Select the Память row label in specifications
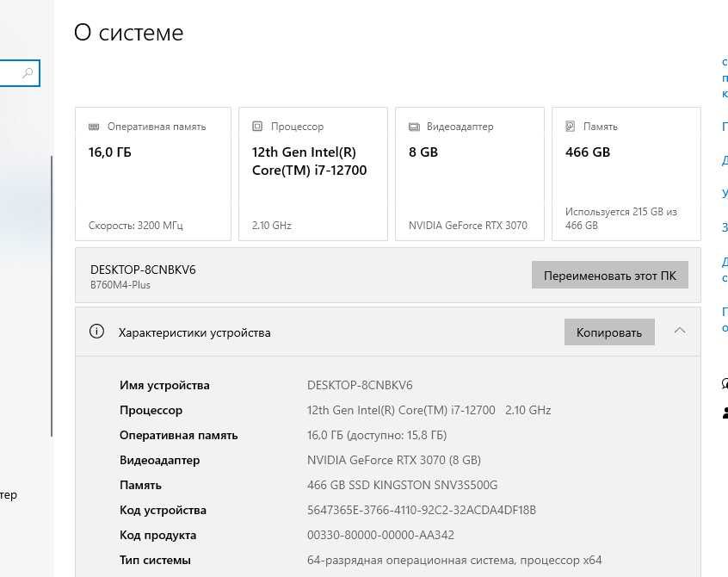Screen dimensions: 728x577 [x=140, y=486]
